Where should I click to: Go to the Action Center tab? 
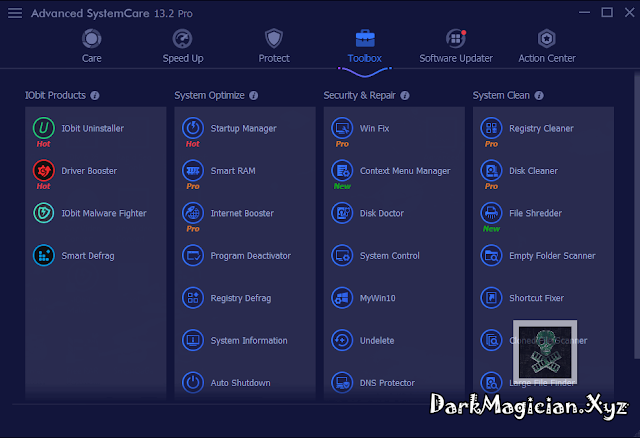coord(547,46)
